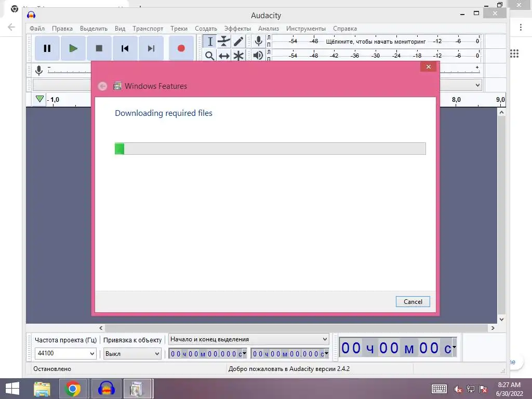Screen dimensions: 532x399
Task: Open the Справка menu
Action: [345, 29]
